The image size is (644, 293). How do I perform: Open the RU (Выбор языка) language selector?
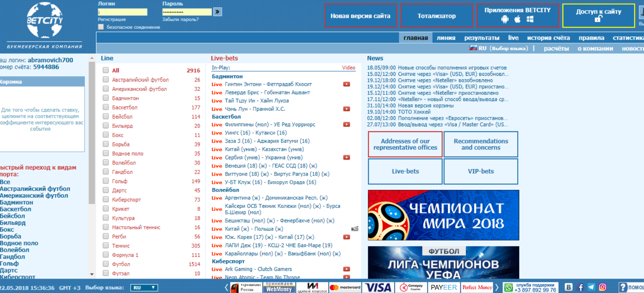tap(499, 49)
